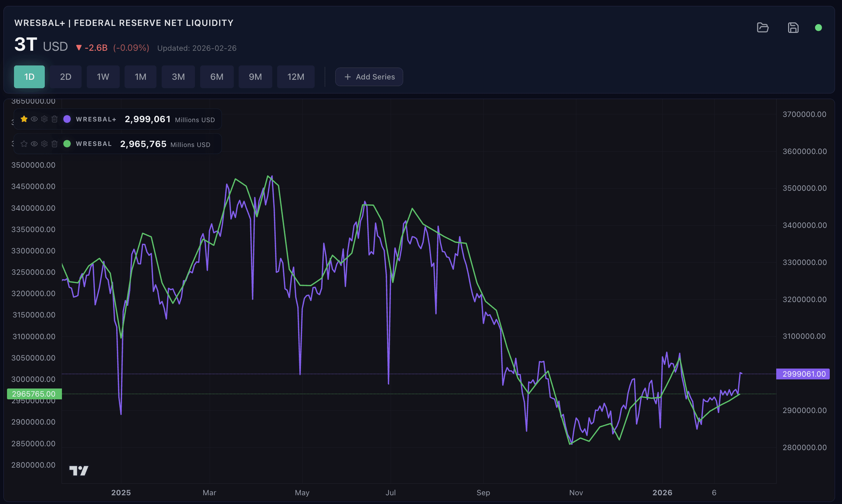Select the 6M interval
Screen dimensions: 842x504
(x=217, y=77)
